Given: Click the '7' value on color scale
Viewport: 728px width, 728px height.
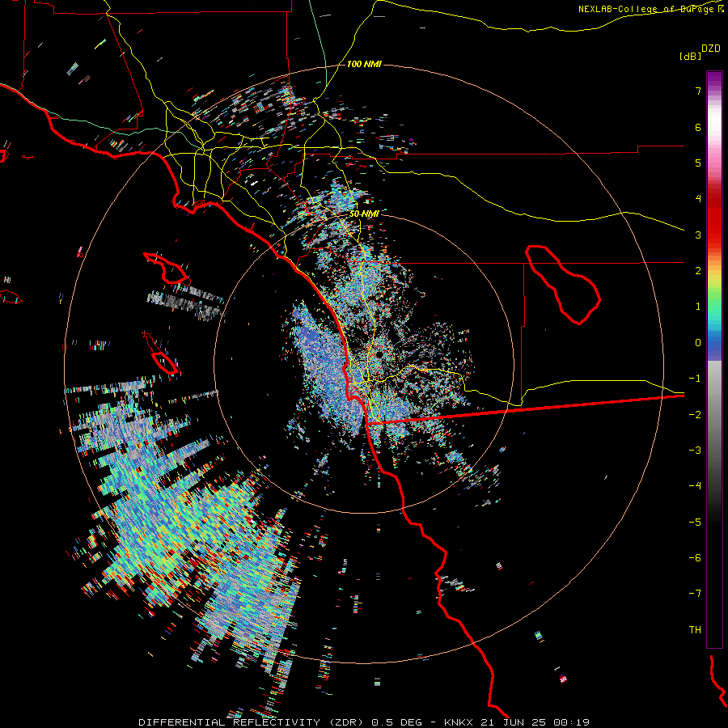Looking at the screenshot, I should pos(698,91).
